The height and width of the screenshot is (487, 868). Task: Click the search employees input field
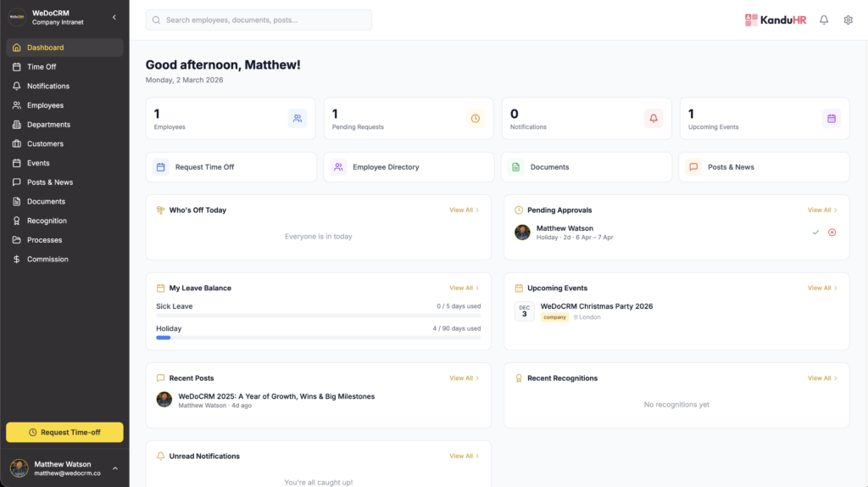click(x=259, y=20)
